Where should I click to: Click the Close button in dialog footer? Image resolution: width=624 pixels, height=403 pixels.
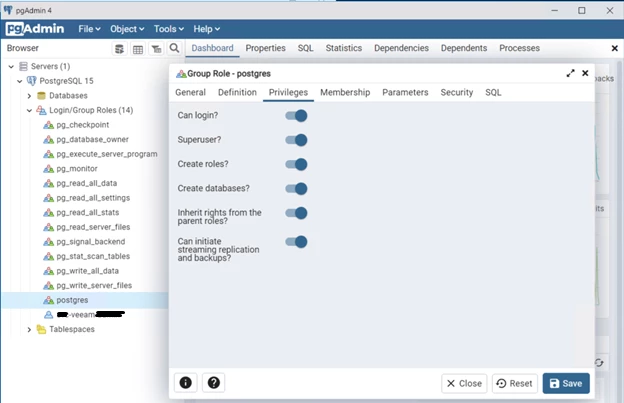(464, 383)
